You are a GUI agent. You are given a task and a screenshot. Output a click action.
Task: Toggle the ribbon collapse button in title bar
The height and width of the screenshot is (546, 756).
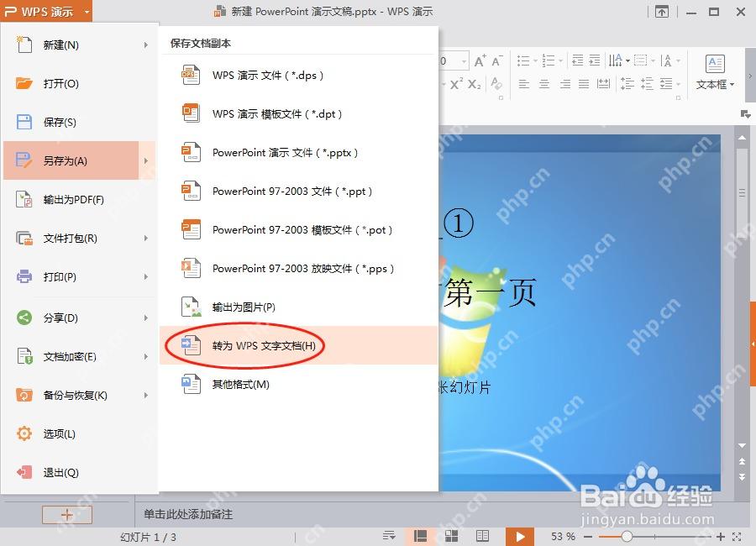pyautogui.click(x=662, y=12)
